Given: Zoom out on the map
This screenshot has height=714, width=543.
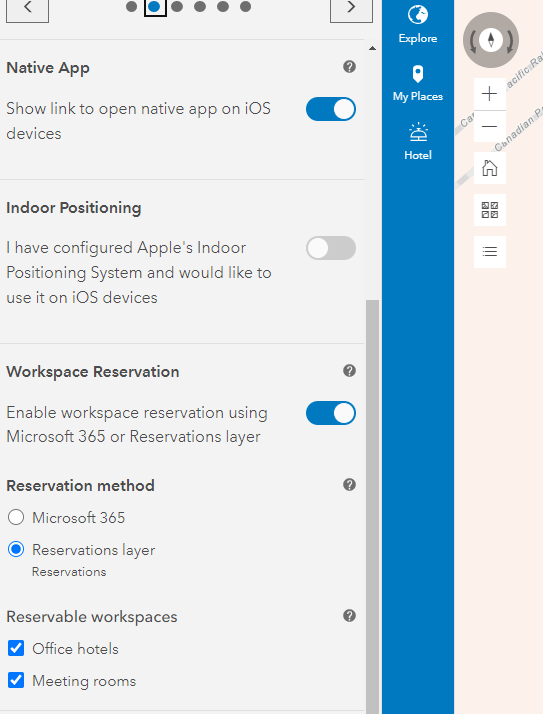Looking at the screenshot, I should (x=490, y=126).
